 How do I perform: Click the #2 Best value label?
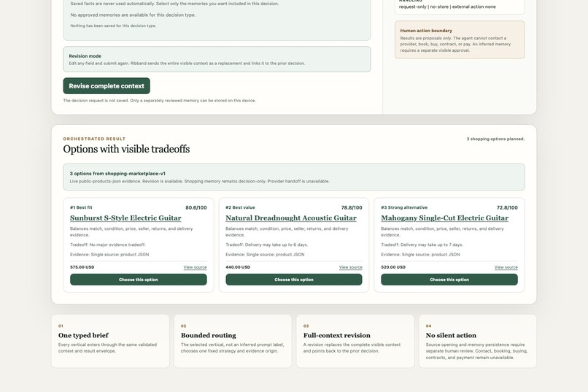click(x=240, y=207)
